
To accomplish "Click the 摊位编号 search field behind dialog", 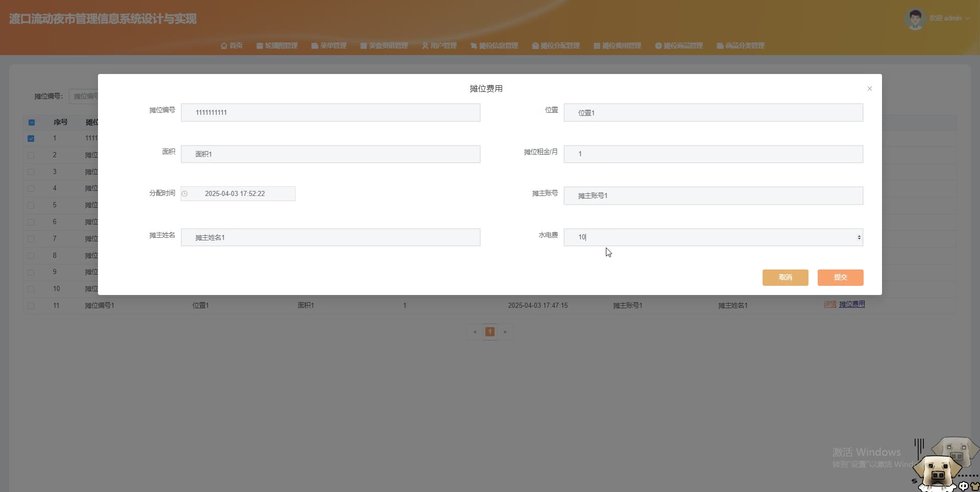I will [84, 96].
